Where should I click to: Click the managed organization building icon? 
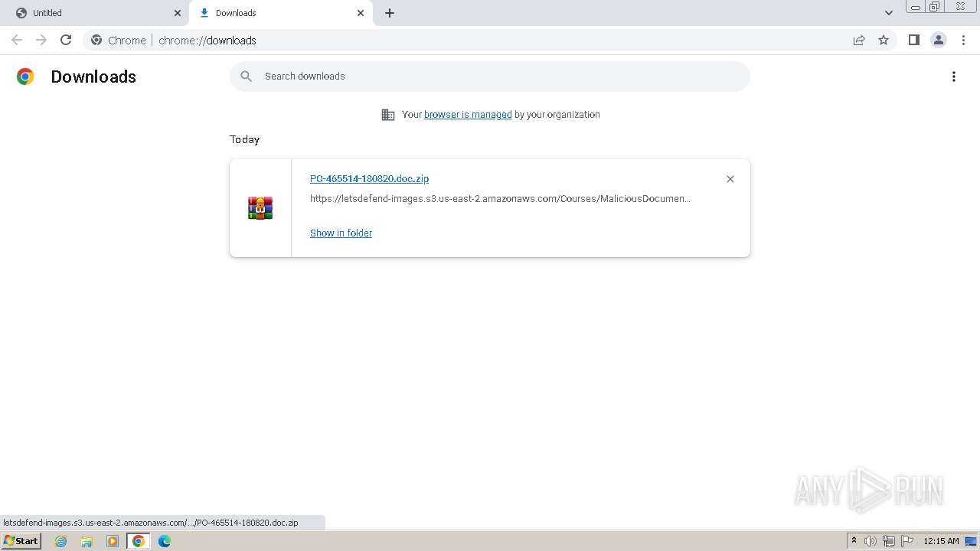388,115
